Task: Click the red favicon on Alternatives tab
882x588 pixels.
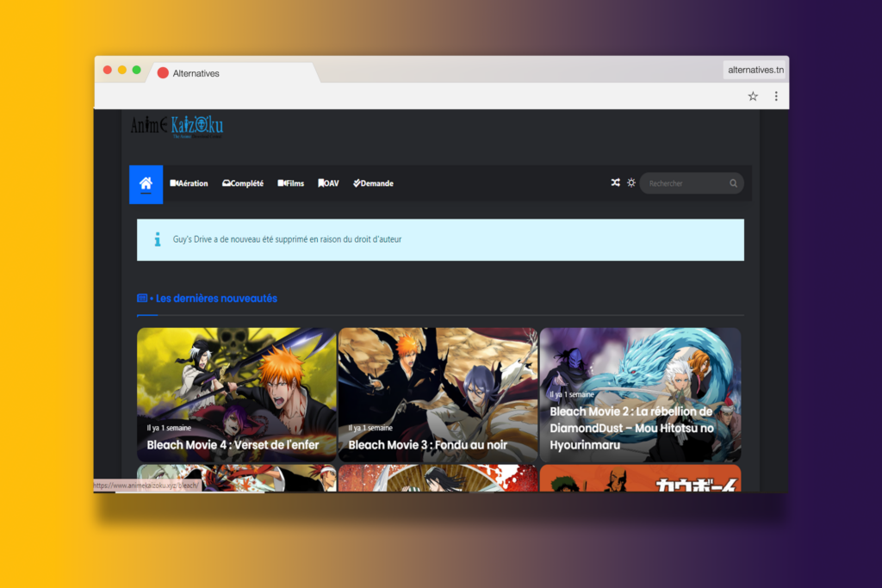Action: (x=163, y=73)
